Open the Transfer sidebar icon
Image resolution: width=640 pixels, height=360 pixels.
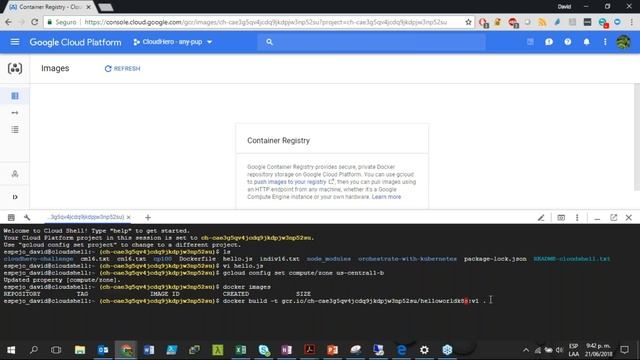point(15,113)
